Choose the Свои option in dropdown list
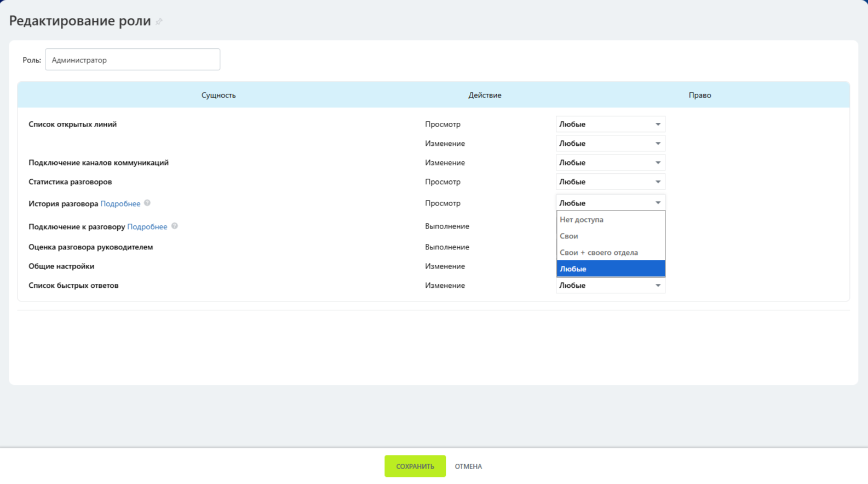The width and height of the screenshot is (868, 484). click(x=569, y=236)
